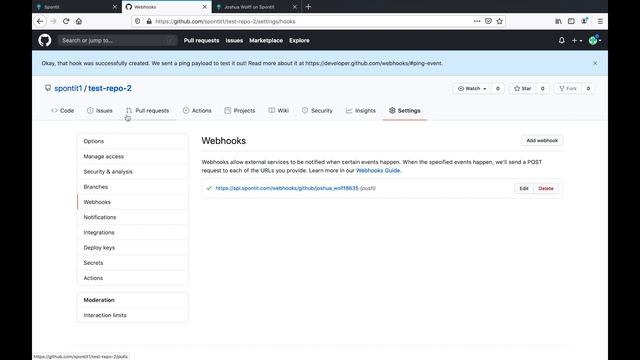
Task: Save page to Pocket icon
Action: pyautogui.click(x=488, y=21)
